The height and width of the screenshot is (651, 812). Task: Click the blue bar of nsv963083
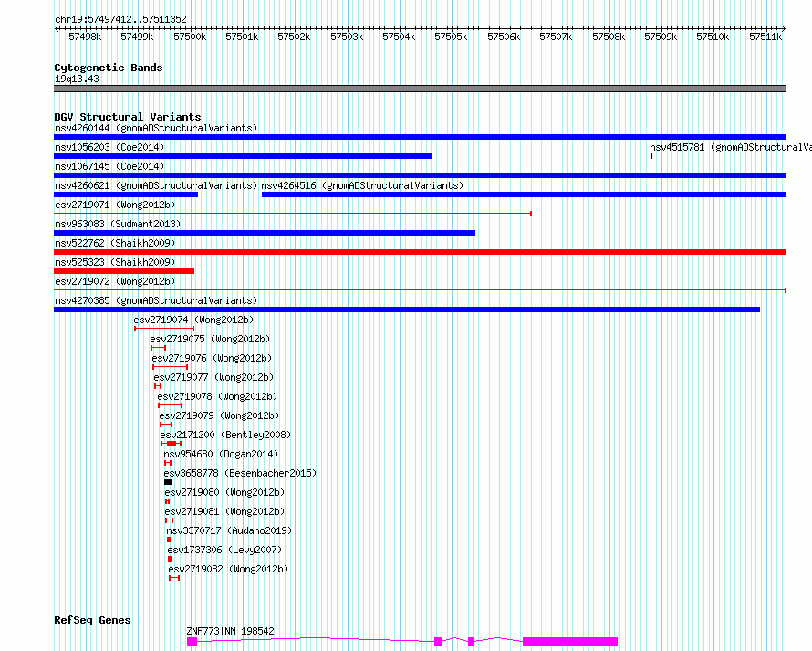point(265,233)
